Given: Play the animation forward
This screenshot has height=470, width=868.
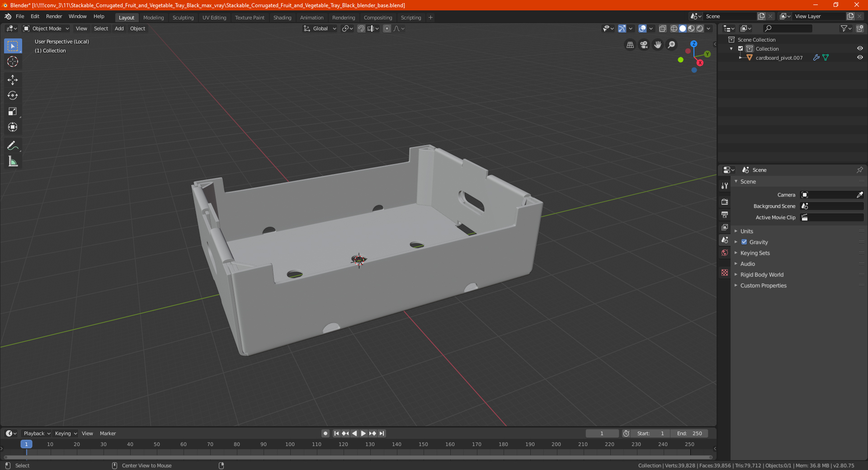Looking at the screenshot, I should 363,433.
